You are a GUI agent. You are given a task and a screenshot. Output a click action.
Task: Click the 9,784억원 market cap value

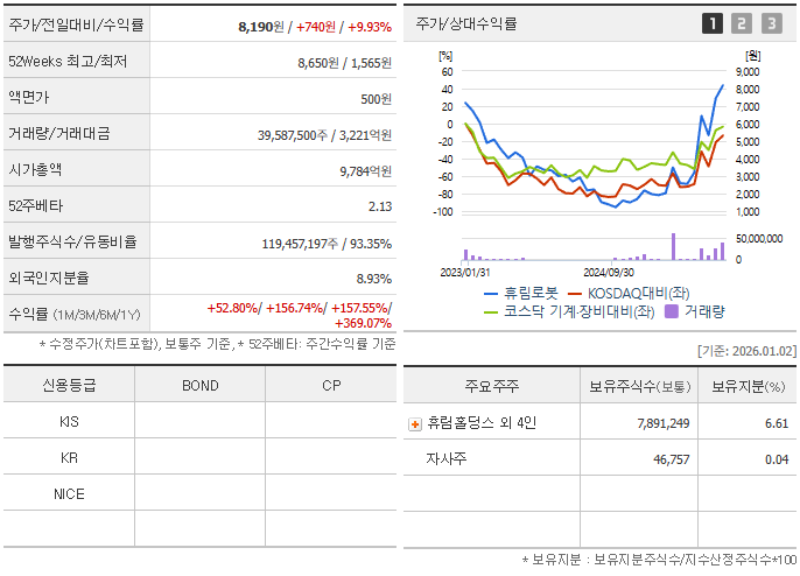(x=365, y=171)
